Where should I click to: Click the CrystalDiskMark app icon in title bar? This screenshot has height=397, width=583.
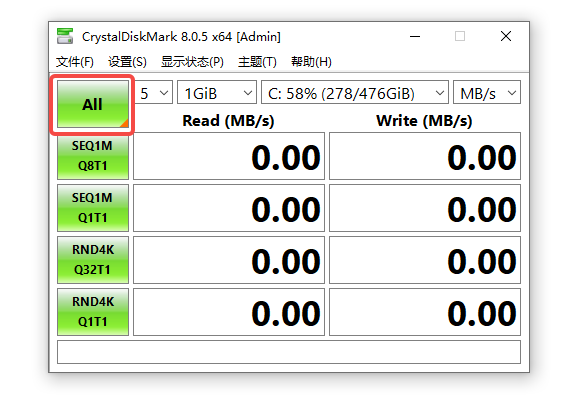pyautogui.click(x=65, y=36)
